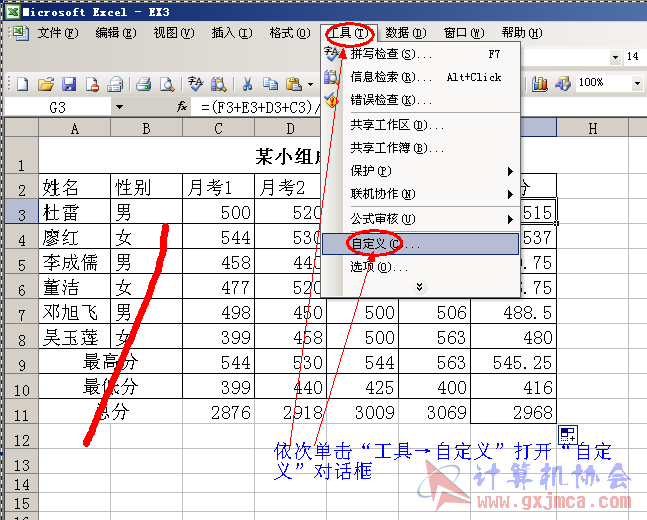
Task: Click the Excel application icon in title bar
Action: point(13,12)
